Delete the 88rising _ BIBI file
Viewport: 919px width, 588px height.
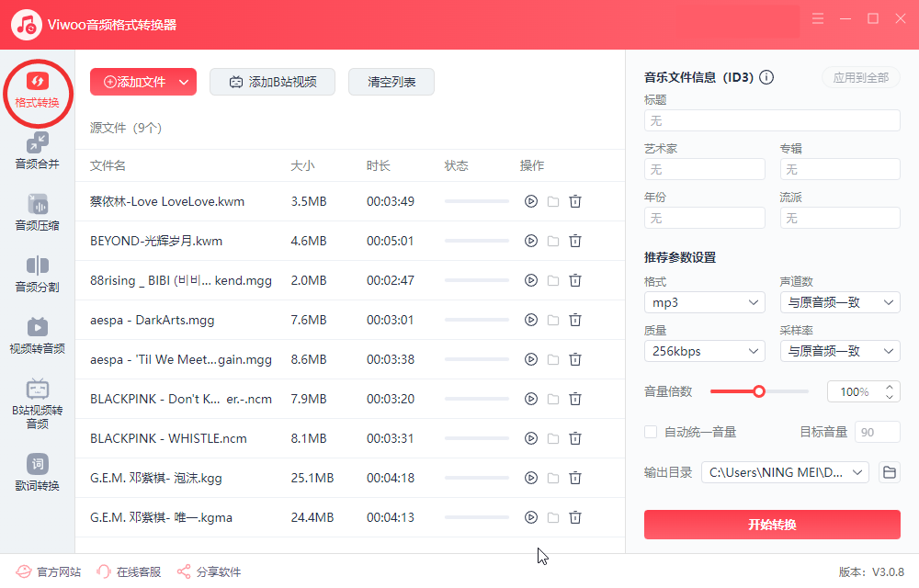[x=575, y=280]
